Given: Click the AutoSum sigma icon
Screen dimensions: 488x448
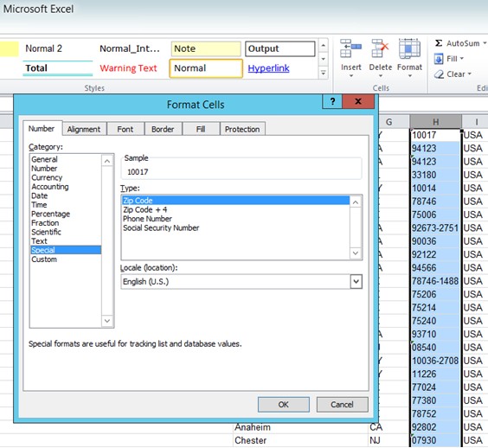Looking at the screenshot, I should click(x=439, y=43).
